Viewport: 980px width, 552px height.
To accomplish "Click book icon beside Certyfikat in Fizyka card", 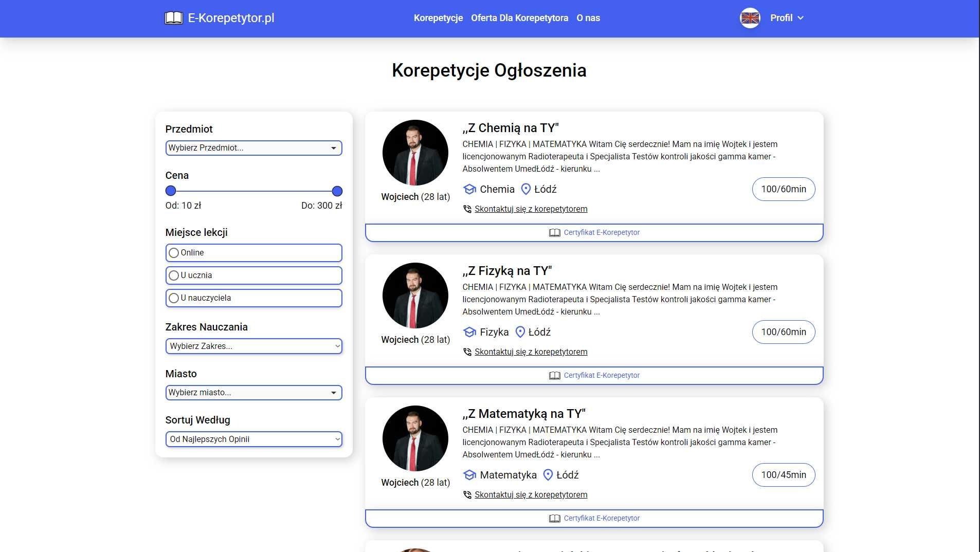I will (554, 376).
